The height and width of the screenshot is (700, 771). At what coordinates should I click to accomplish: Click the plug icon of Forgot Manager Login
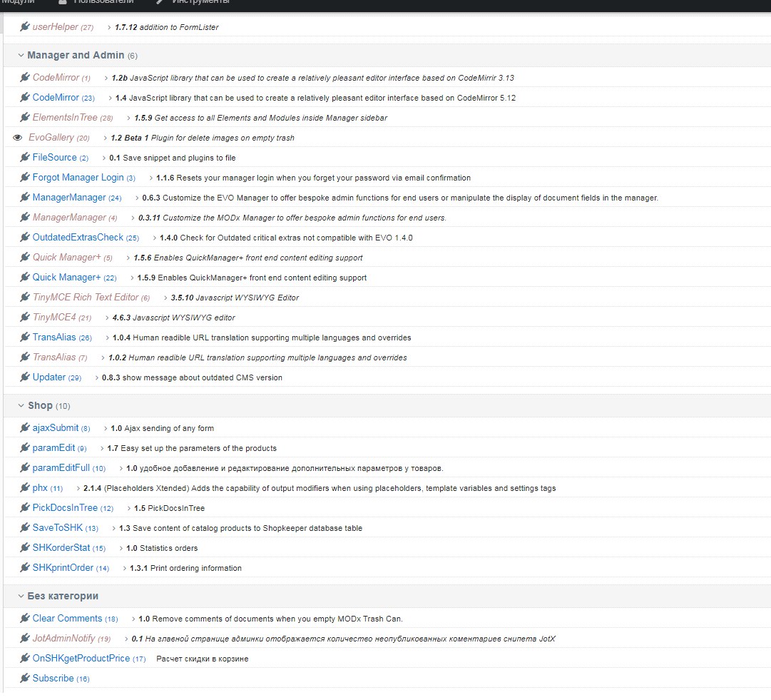24,177
